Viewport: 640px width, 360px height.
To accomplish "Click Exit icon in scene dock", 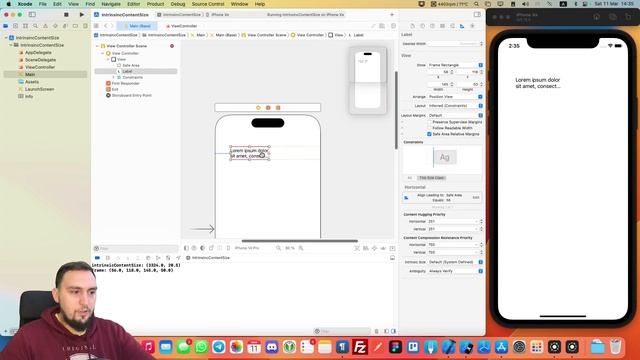I will coord(278,108).
